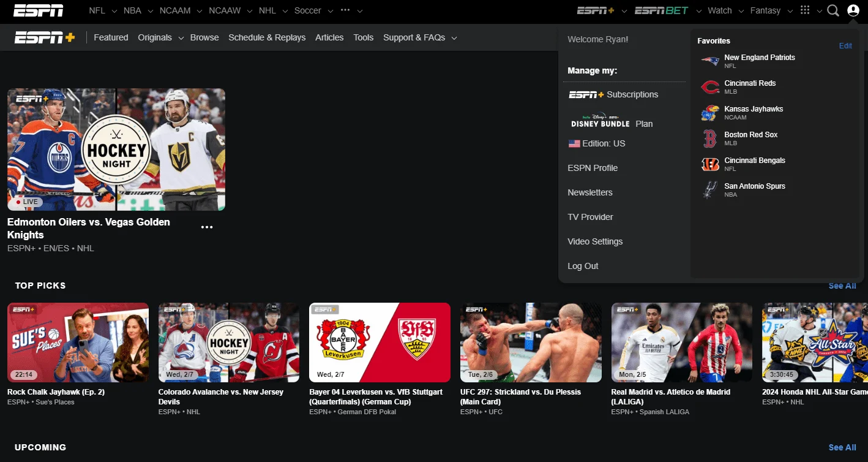Open Fantasy in the top navigation
Screen dimensions: 868x462
[765, 10]
